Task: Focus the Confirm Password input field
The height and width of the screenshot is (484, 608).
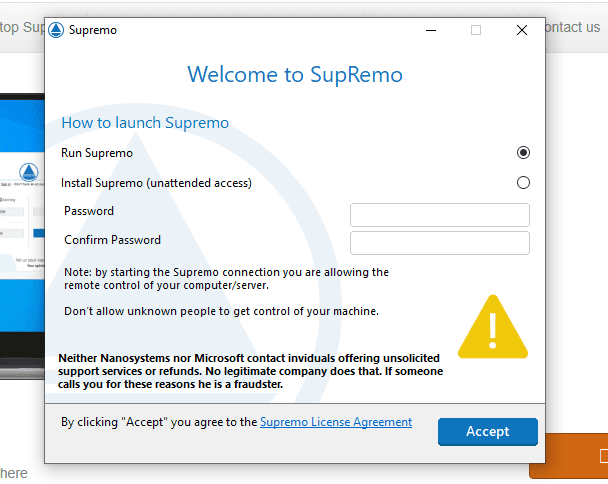Action: (439, 243)
